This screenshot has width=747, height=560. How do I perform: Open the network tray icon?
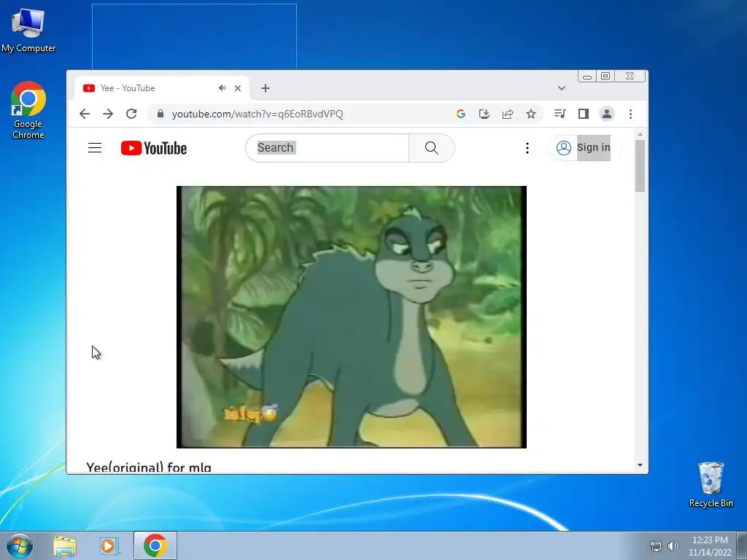(656, 546)
